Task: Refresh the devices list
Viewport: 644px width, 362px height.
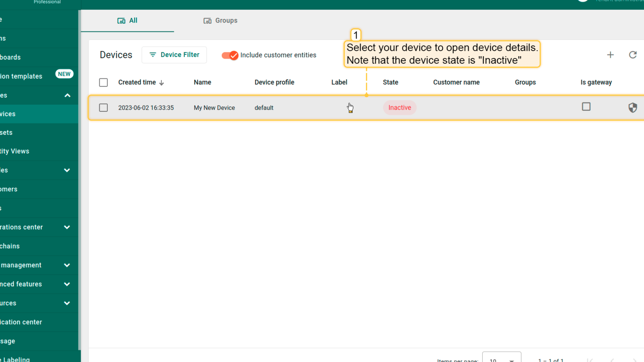Action: click(x=633, y=55)
